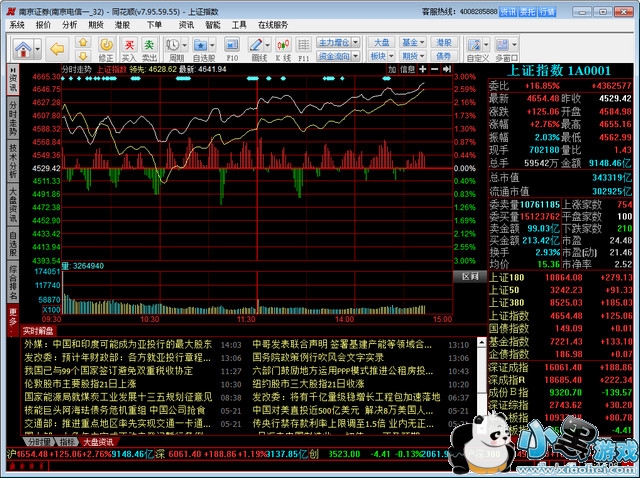Open the 报价 menu

coord(43,25)
